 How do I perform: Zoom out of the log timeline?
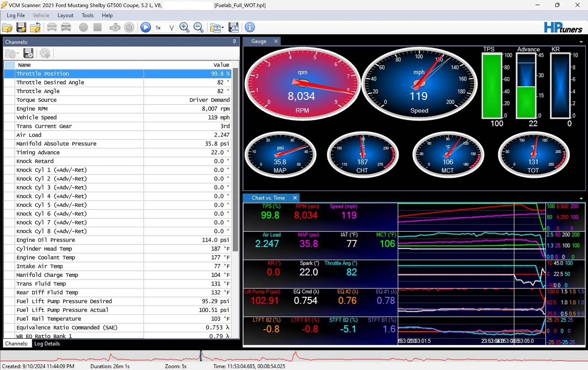tap(198, 28)
